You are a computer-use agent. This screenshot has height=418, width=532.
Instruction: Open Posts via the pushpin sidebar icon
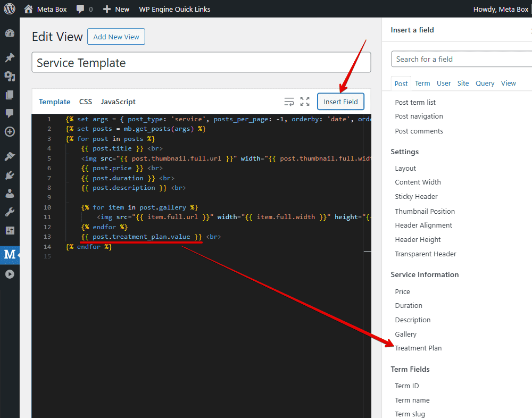pyautogui.click(x=10, y=57)
